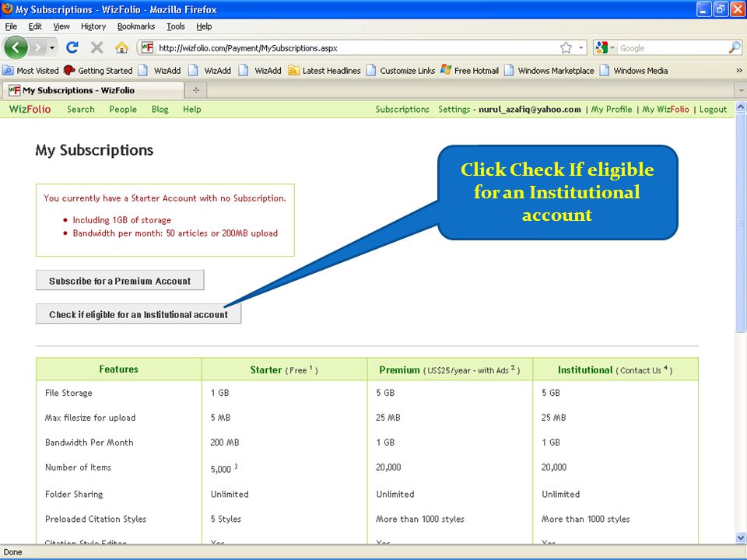747x560 pixels.
Task: Select the My Subscriptions - WizFolio tab
Action: [x=93, y=90]
